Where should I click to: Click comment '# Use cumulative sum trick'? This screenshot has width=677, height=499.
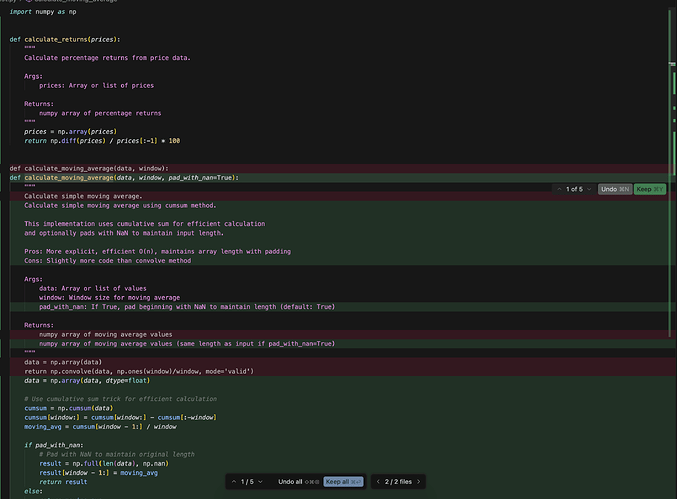click(120, 399)
